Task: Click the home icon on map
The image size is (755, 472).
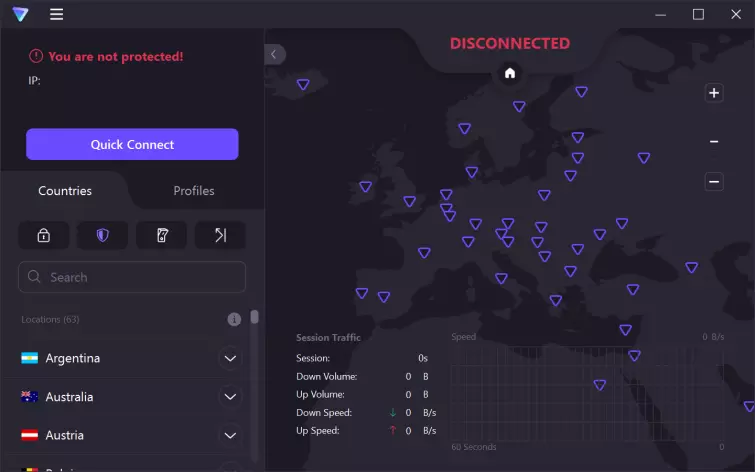Action: pos(510,73)
